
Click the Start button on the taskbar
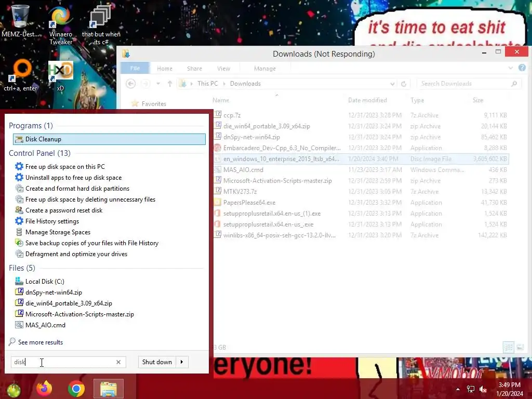tap(14, 389)
